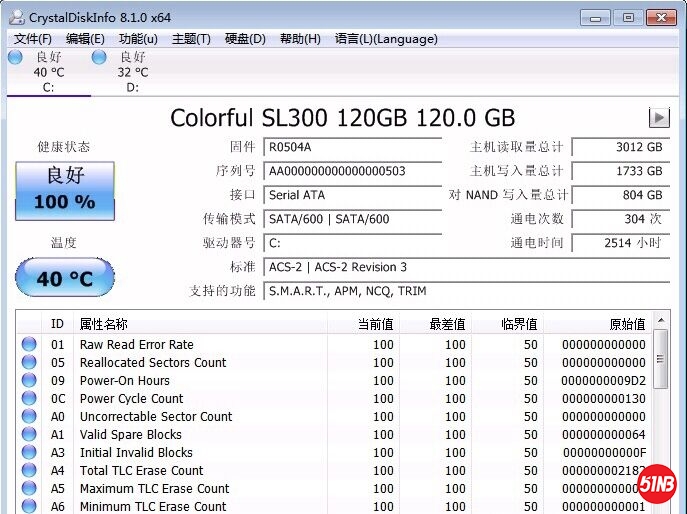Click the firmware field R0504A

coord(352,147)
